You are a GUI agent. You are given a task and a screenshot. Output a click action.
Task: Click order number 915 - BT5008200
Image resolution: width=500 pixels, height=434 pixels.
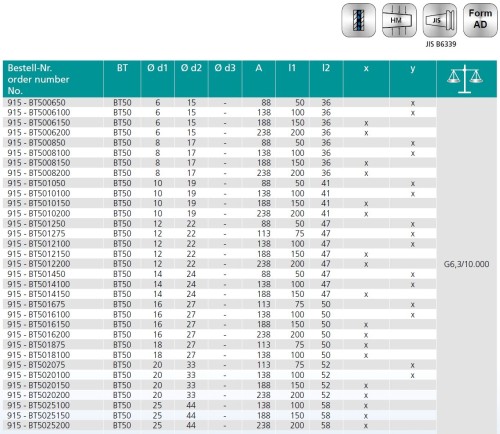(x=39, y=173)
